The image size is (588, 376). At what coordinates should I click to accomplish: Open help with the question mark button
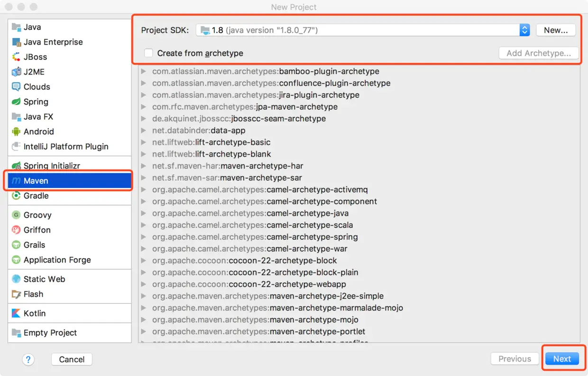[x=28, y=359]
